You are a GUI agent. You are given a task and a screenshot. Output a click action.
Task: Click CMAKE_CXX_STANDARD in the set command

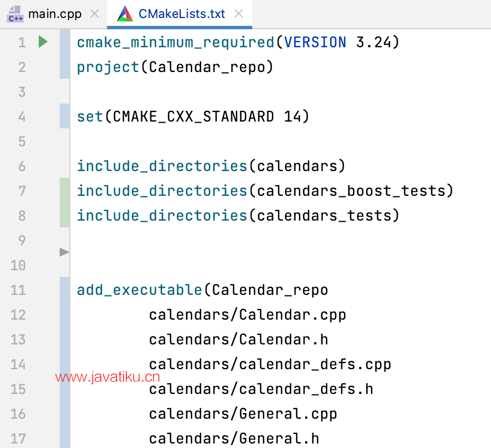pyautogui.click(x=193, y=117)
